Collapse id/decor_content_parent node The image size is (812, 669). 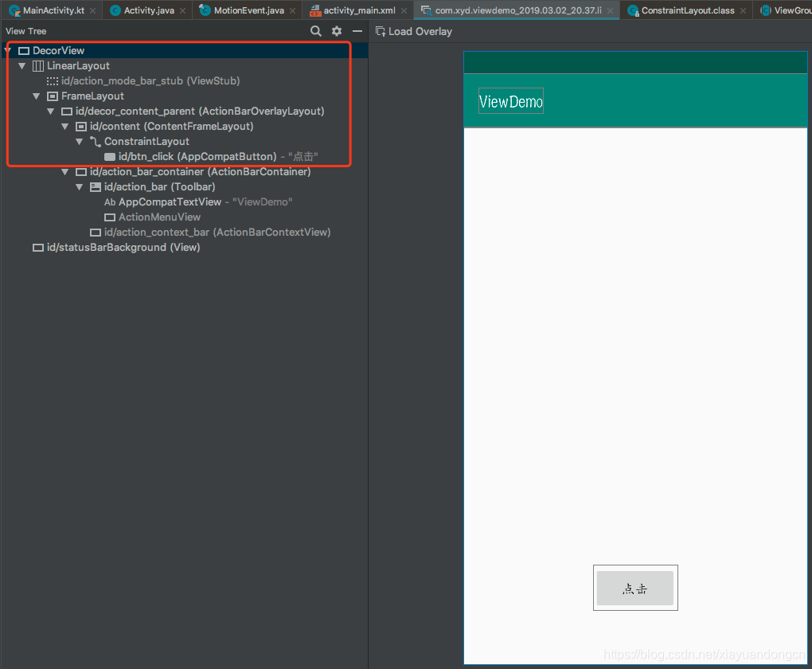51,111
